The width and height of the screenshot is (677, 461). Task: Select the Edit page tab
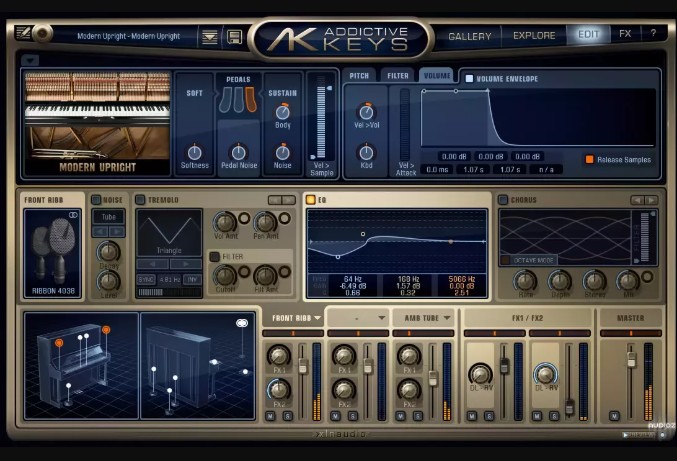click(x=588, y=34)
